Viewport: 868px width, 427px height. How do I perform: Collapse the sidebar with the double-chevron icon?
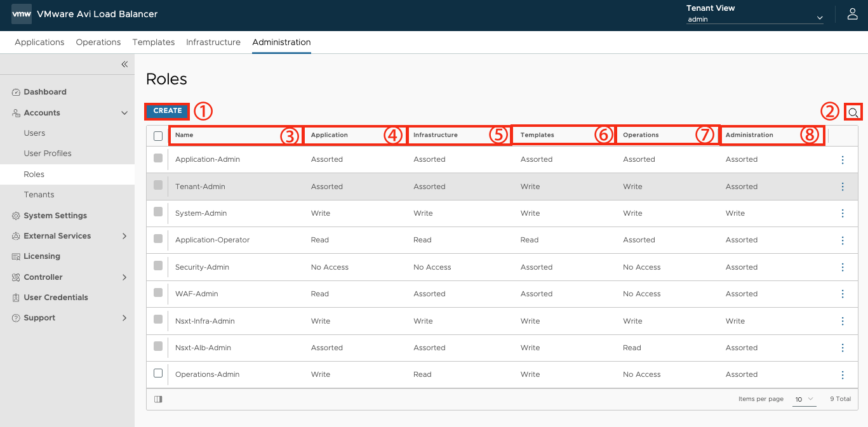pyautogui.click(x=124, y=64)
